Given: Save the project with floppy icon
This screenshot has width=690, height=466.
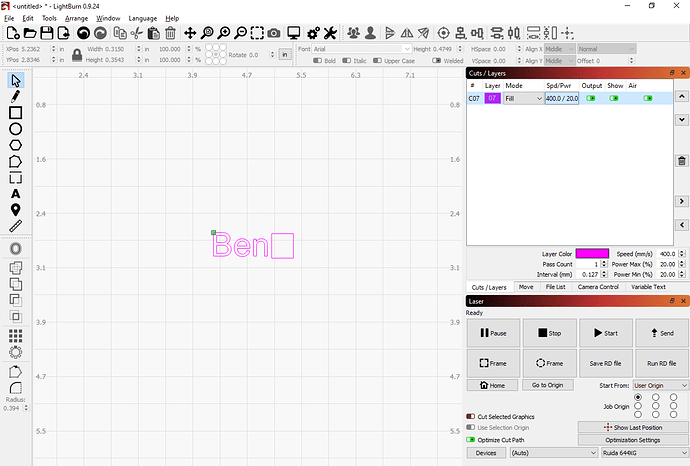Looking at the screenshot, I should pos(47,33).
